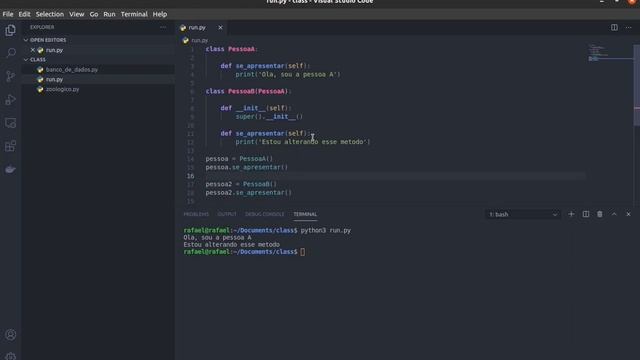Open the editor More Actions ellipsis

[x=629, y=27]
